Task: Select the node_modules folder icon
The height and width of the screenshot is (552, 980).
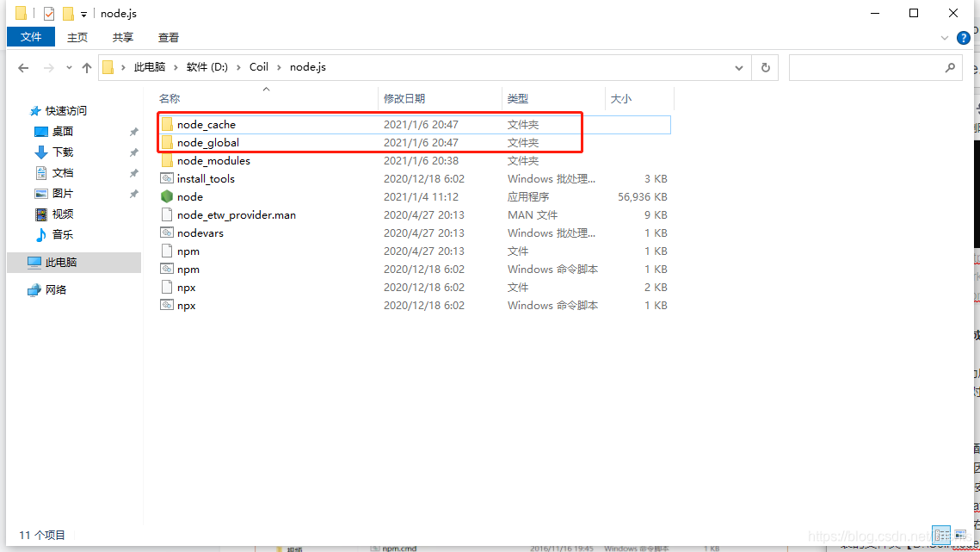Action: [x=167, y=161]
